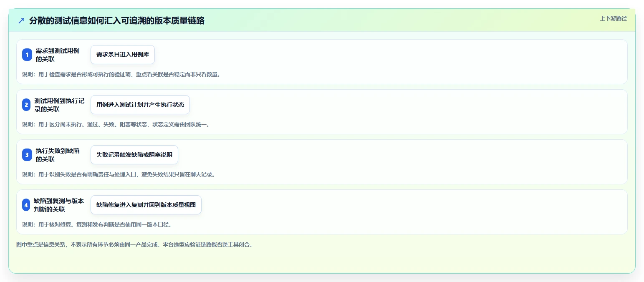The image size is (644, 282).
Task: Click the heading 需求到测试用例的关联
Action: point(58,55)
